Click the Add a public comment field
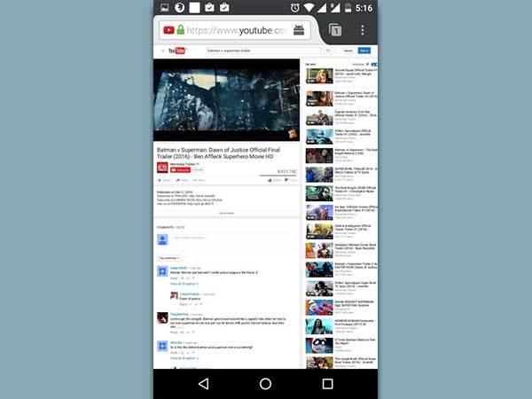Screen dimensions: 532x399 pyautogui.click(x=231, y=238)
